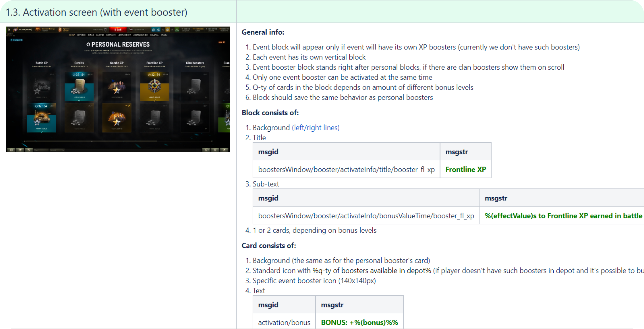644x329 pixels.
Task: Click the greyed-out card below the Frontline XP medal
Action: [x=154, y=118]
